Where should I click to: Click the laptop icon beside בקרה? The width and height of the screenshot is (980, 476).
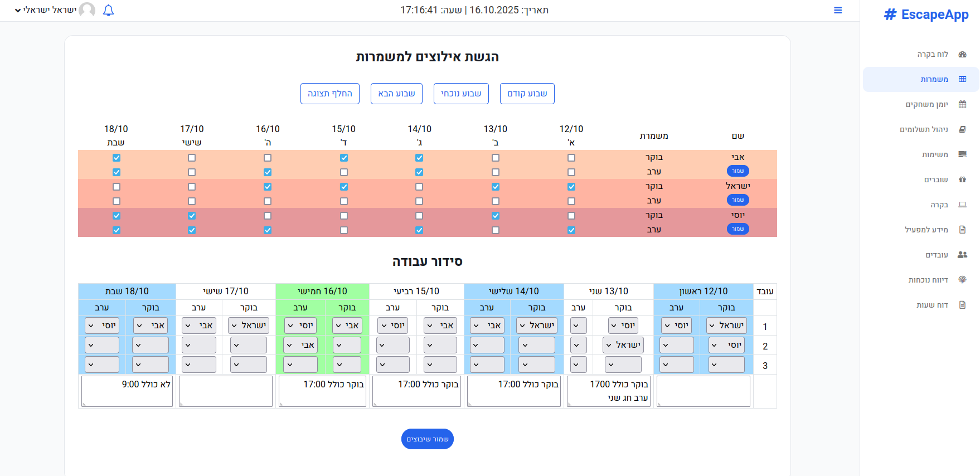(962, 205)
